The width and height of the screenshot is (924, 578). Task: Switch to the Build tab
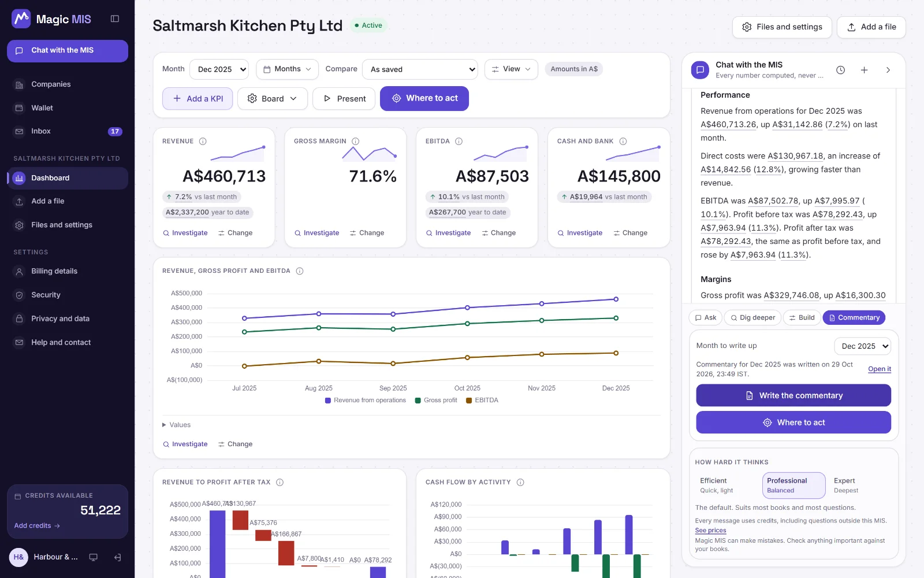tap(802, 318)
